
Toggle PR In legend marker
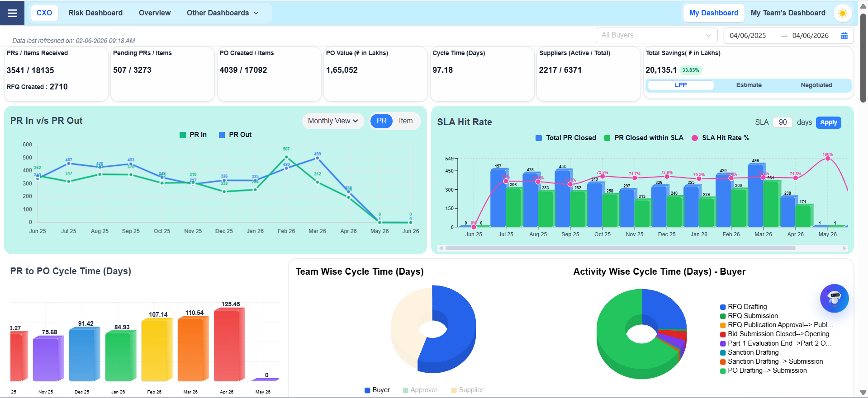pos(183,135)
